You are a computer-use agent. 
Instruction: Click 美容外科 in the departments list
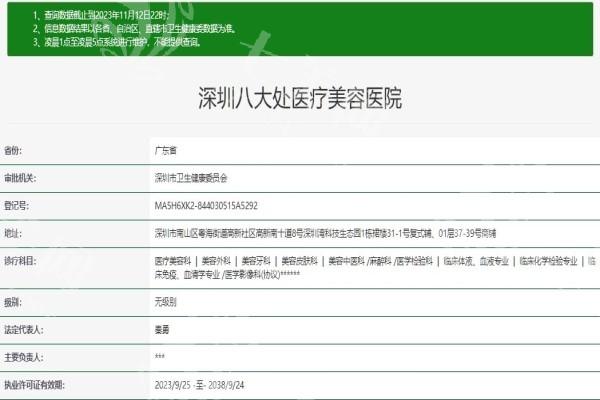coord(216,261)
